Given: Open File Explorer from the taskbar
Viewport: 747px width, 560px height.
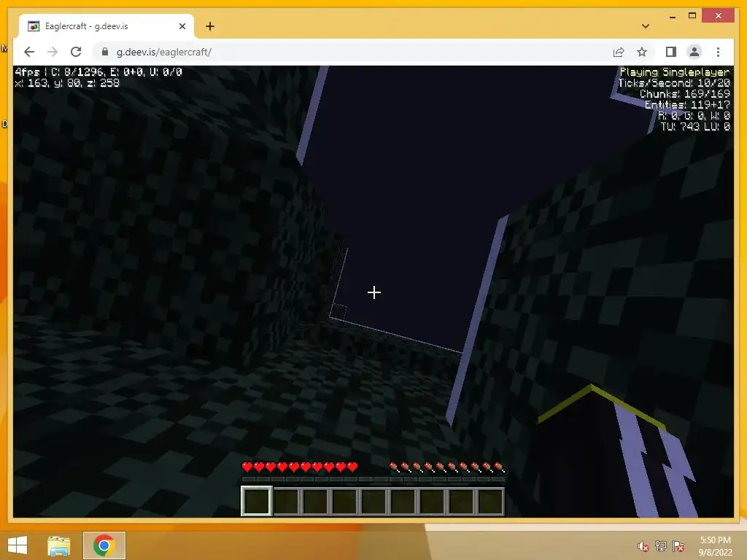Looking at the screenshot, I should pyautogui.click(x=59, y=545).
